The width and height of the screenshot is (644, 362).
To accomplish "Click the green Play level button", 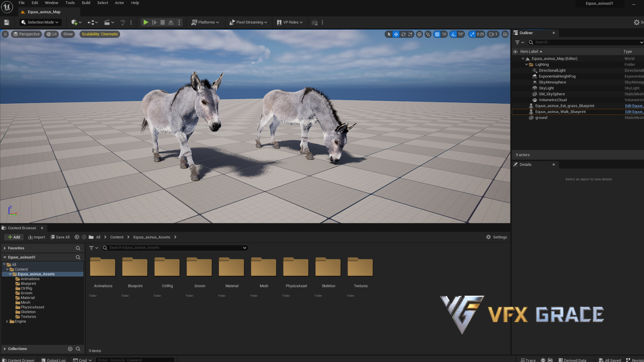I will [x=146, y=22].
